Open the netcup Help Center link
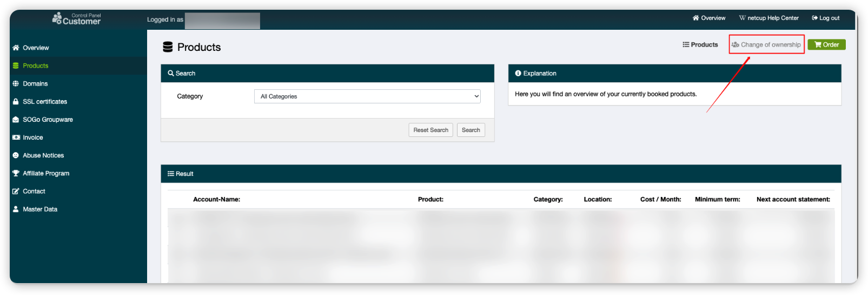This screenshot has width=868, height=295. [x=769, y=18]
